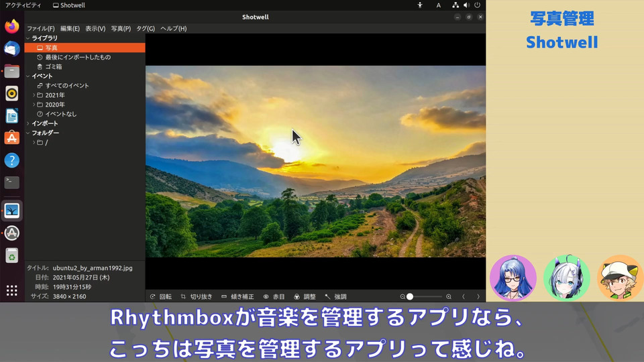Image resolution: width=644 pixels, height=362 pixels.
Task: Expand the root / folder
Action: pos(34,142)
